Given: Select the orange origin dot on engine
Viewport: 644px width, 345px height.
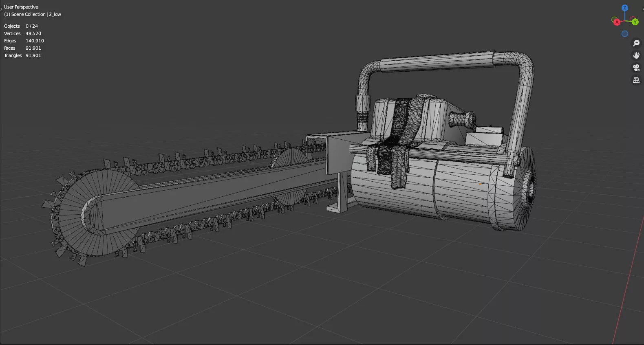Looking at the screenshot, I should [x=480, y=184].
